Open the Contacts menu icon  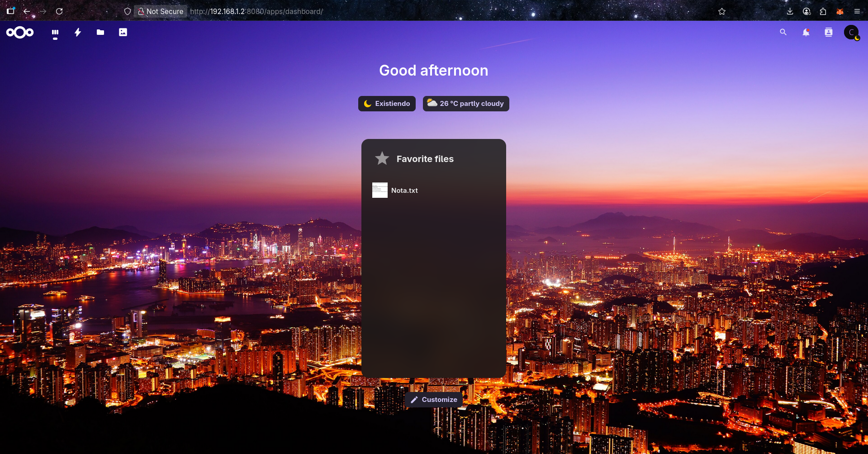pos(829,33)
